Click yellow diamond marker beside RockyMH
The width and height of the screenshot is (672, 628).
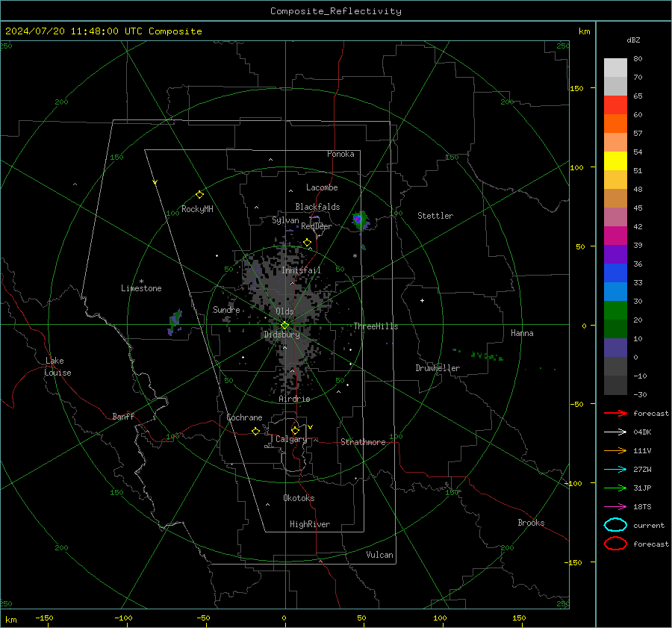(199, 195)
